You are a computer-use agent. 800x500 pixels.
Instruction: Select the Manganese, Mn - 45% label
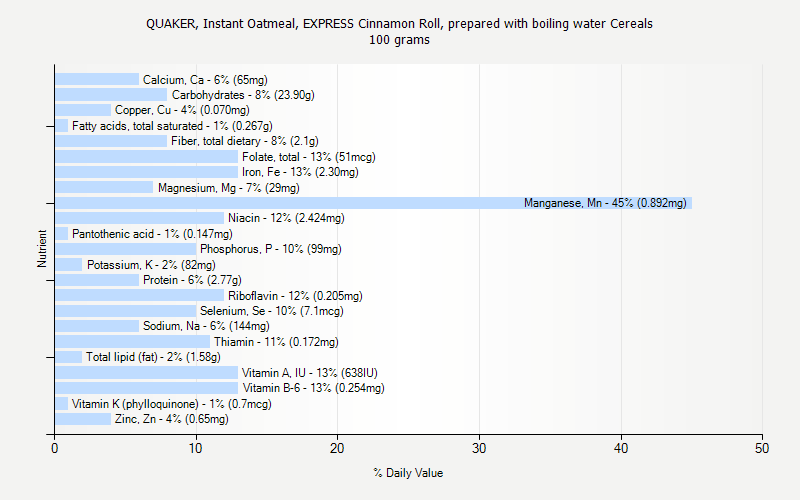point(605,203)
